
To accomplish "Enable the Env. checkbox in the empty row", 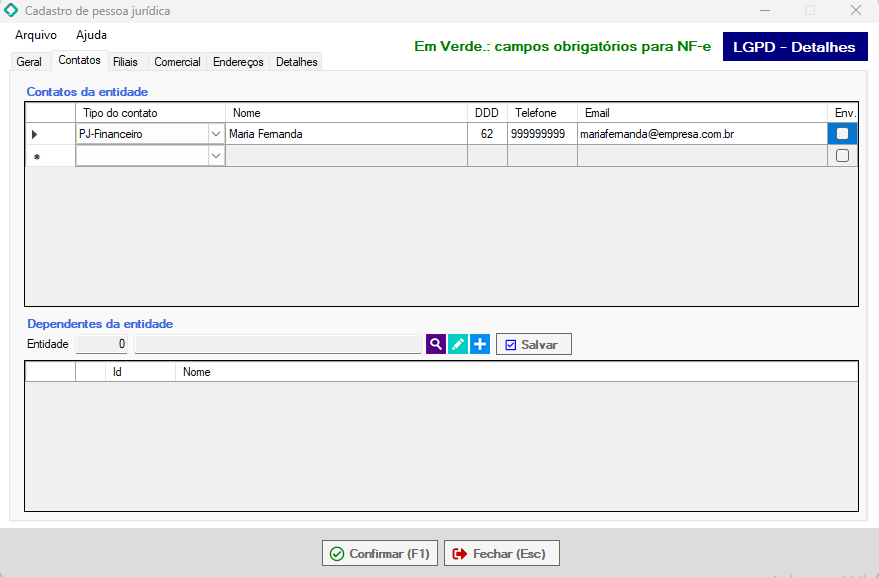I will pyautogui.click(x=842, y=156).
